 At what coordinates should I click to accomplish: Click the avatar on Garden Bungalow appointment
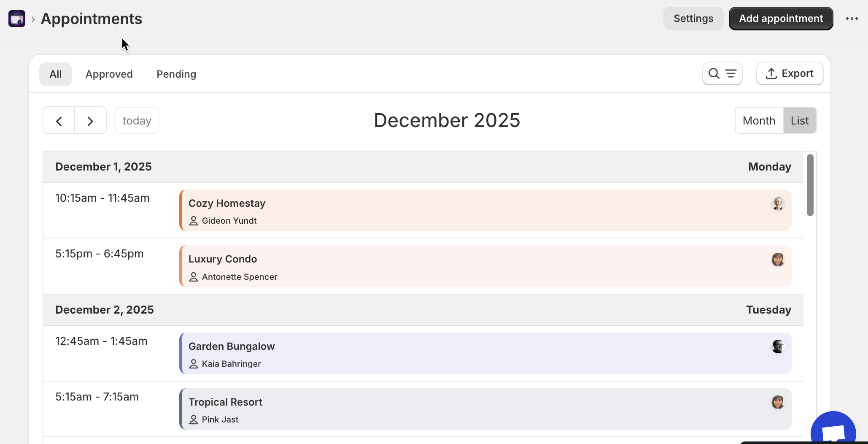point(778,347)
